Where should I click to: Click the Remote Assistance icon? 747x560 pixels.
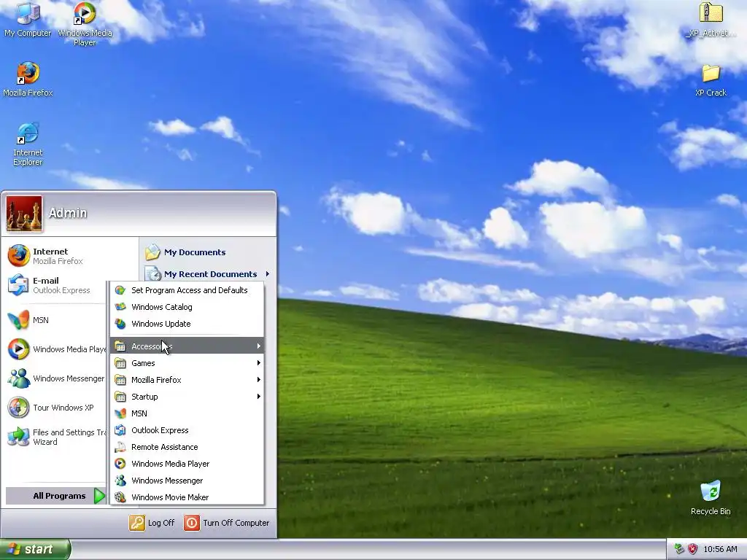pos(120,447)
